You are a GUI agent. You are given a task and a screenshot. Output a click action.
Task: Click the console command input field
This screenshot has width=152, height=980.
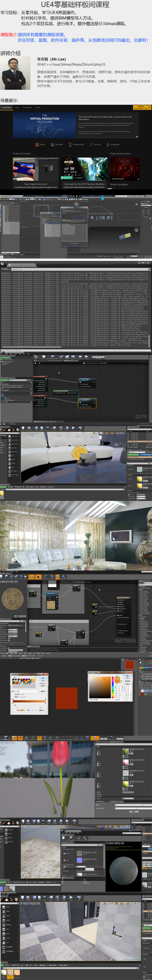(76, 351)
